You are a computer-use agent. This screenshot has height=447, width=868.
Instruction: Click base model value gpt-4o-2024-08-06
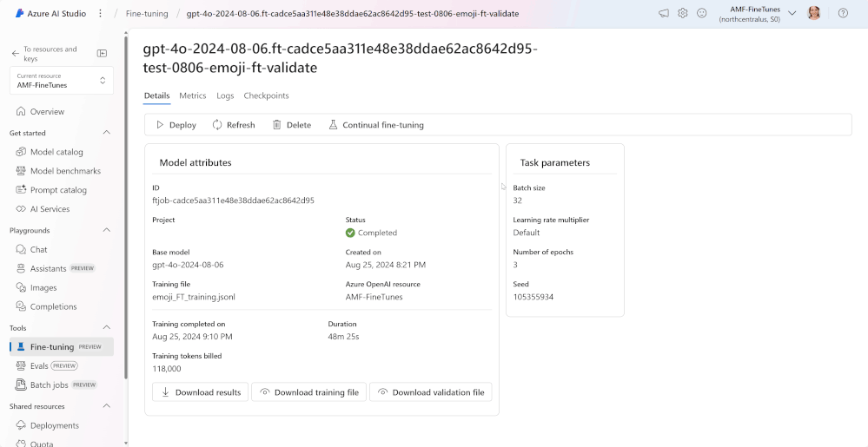point(188,265)
